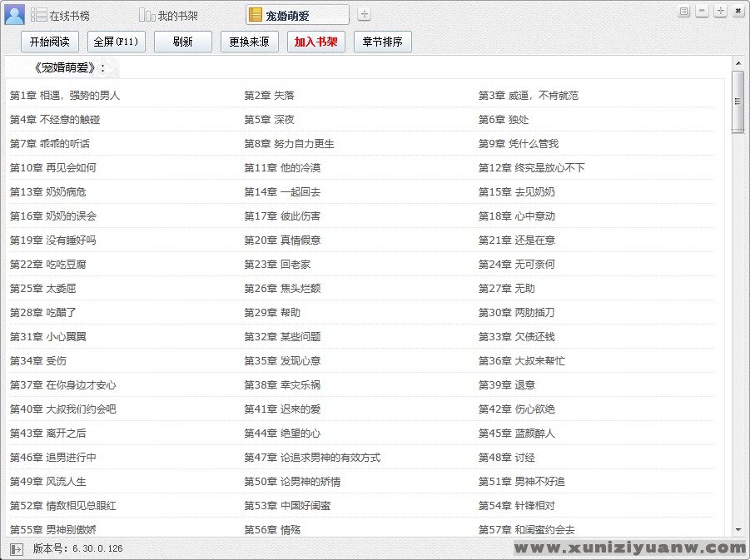The width and height of the screenshot is (750, 560).
Task: Open the menu icon in title bar
Action: click(x=683, y=11)
